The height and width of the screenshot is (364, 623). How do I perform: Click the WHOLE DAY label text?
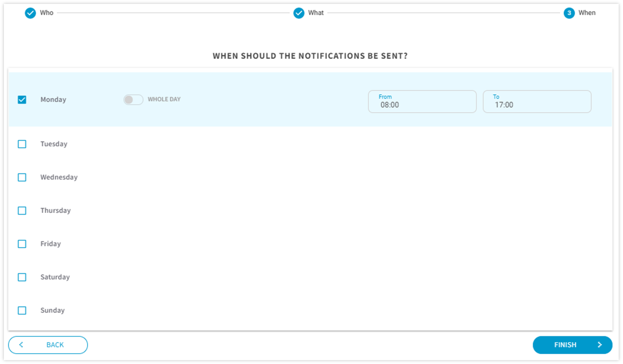(x=164, y=99)
